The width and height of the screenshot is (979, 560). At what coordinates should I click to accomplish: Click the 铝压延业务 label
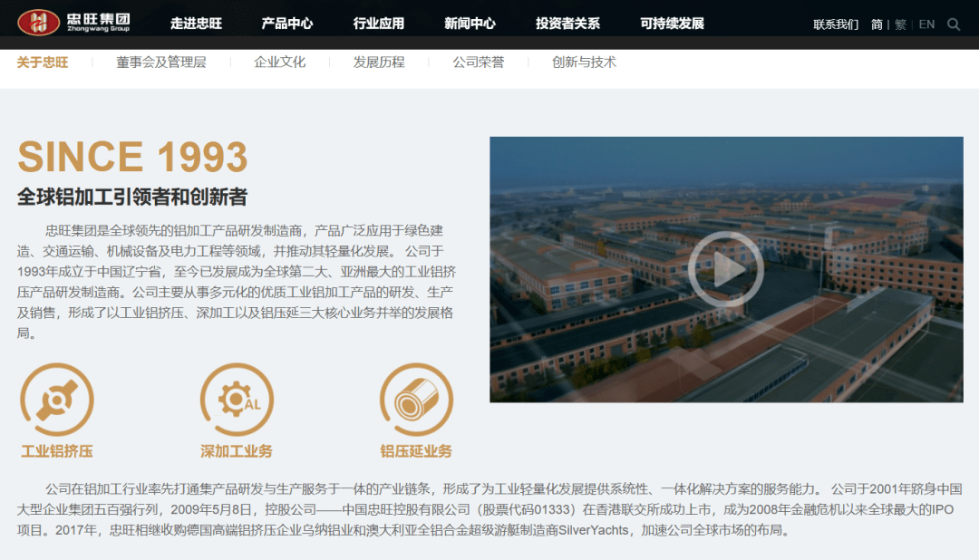tap(416, 451)
